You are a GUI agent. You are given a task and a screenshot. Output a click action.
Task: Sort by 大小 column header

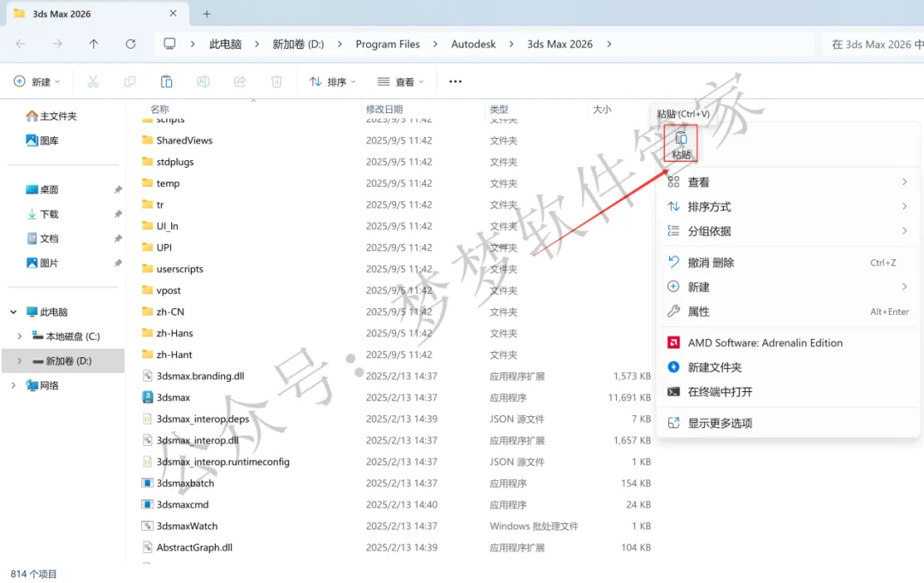tap(601, 109)
